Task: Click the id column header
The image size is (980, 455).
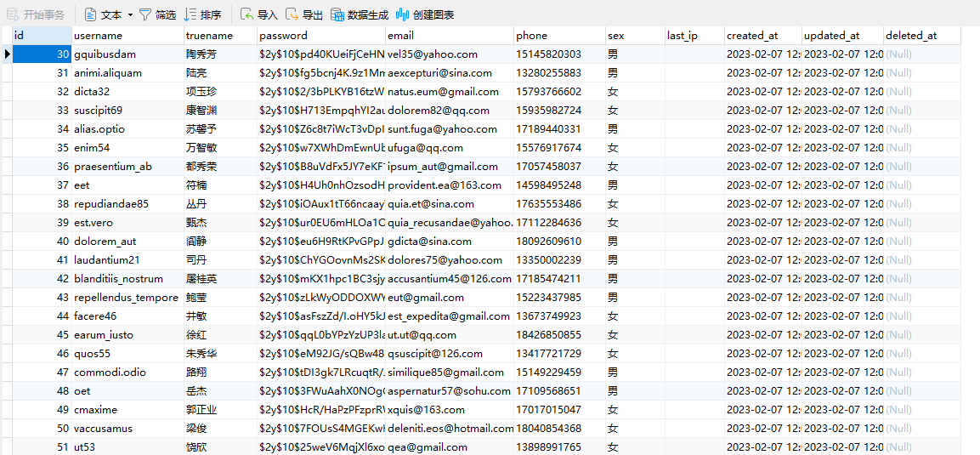Action: pyautogui.click(x=42, y=36)
